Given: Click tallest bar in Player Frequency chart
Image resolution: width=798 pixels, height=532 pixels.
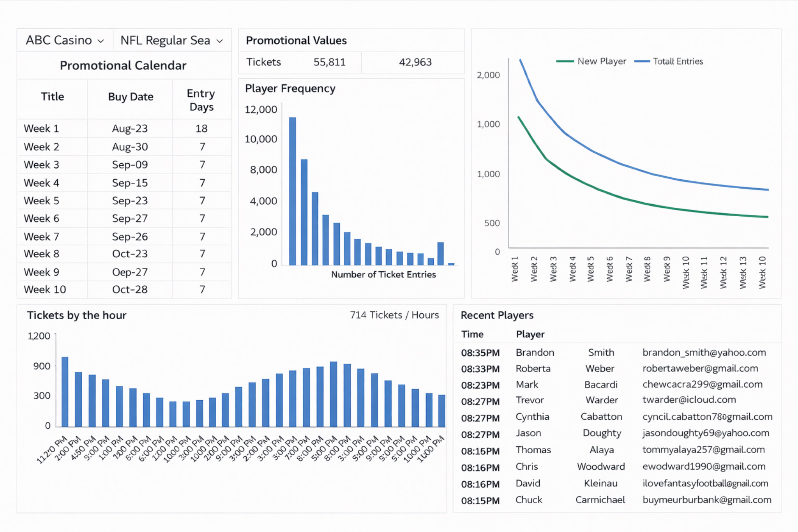Looking at the screenshot, I should pos(293,191).
